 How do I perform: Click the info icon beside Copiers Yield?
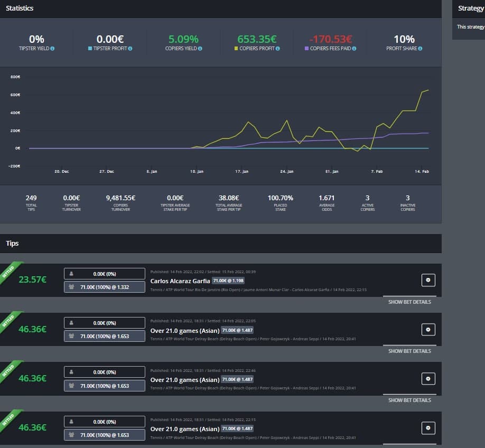click(200, 49)
